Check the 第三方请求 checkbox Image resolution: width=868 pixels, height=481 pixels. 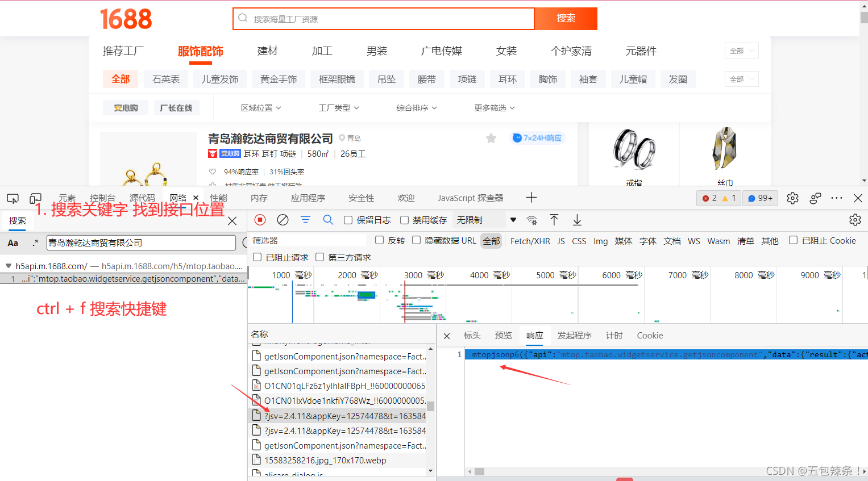pyautogui.click(x=320, y=257)
